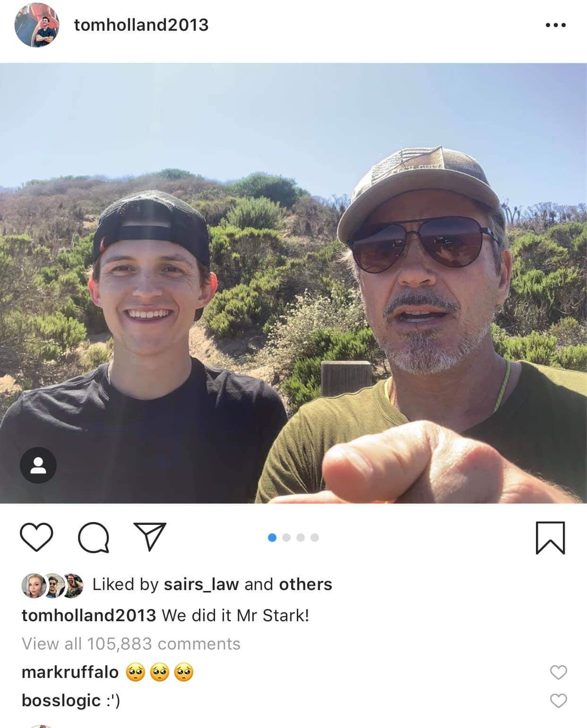587x728 pixels.
Task: Like markruffalo's comment
Action: pos(559,672)
